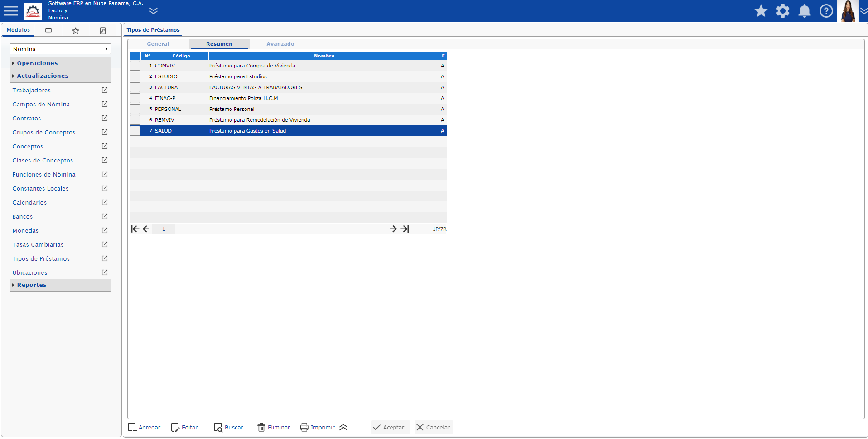
Task: Open Tasas Cambiarias new window icon
Action: [x=105, y=244]
